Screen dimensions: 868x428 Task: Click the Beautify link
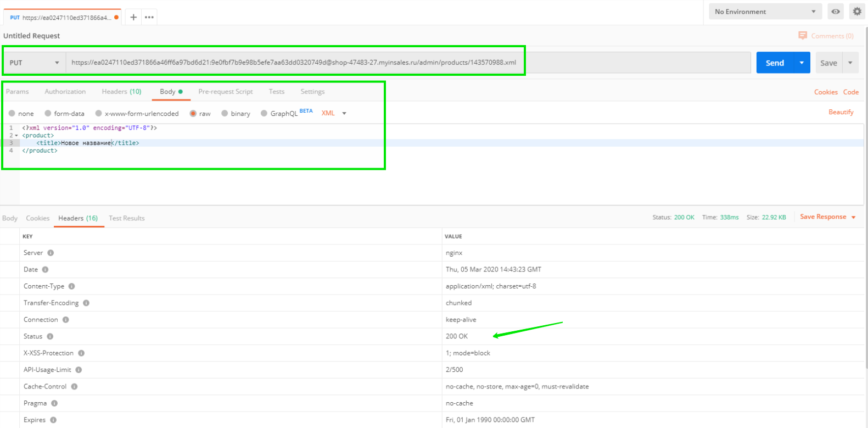coord(841,112)
